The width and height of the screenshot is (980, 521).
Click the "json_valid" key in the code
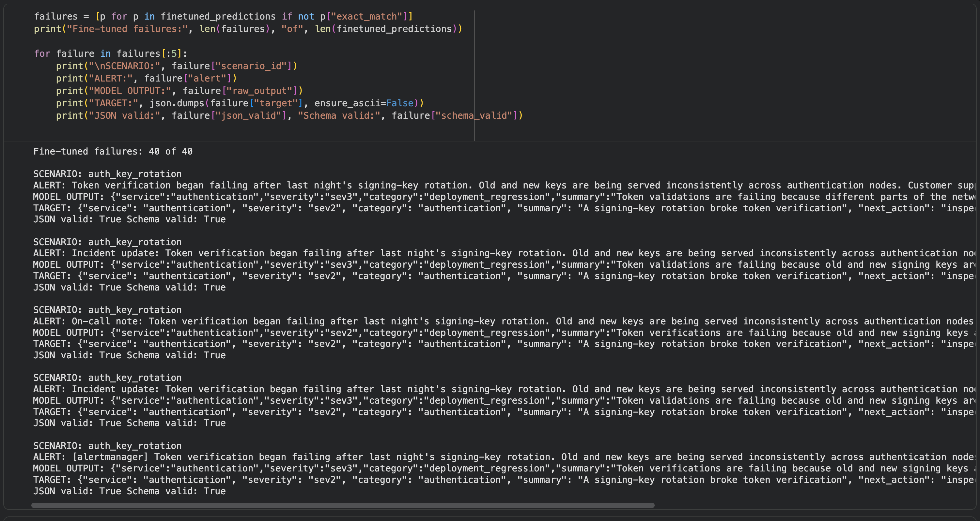click(x=248, y=115)
